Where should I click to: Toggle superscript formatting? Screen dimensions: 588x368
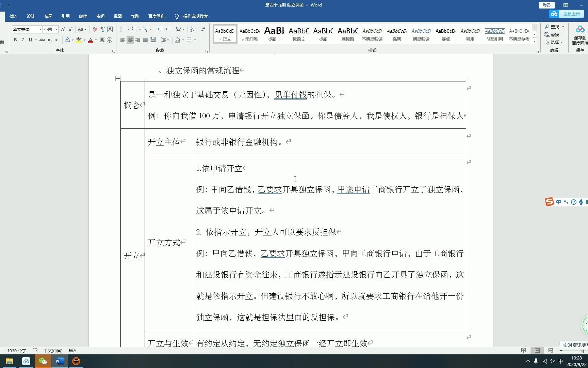[57, 40]
